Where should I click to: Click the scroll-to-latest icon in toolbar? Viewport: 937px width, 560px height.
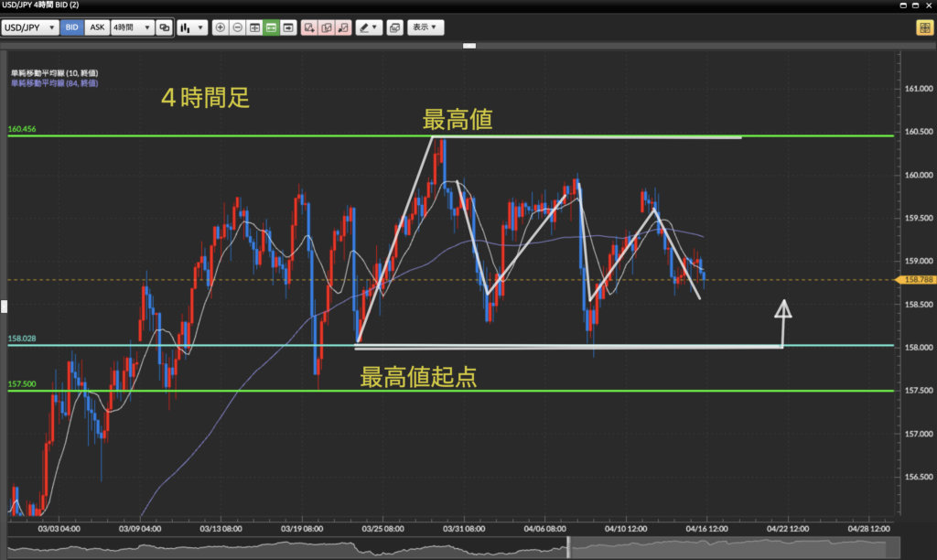[288, 27]
